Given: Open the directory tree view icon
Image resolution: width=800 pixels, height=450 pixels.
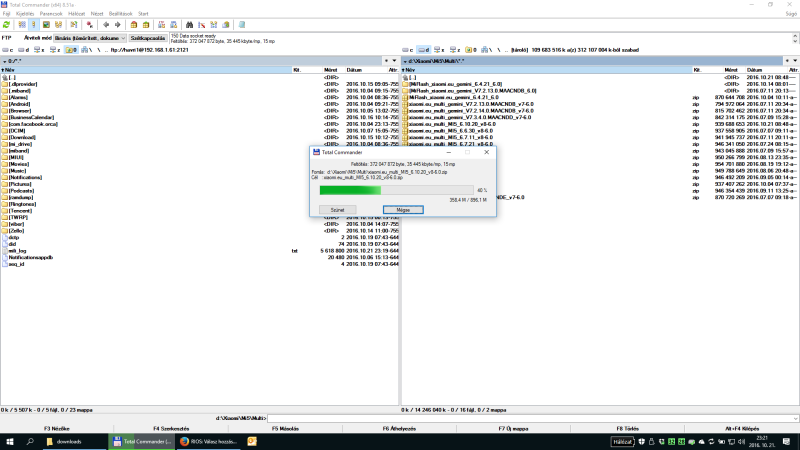Looking at the screenshot, I should click(x=58, y=24).
